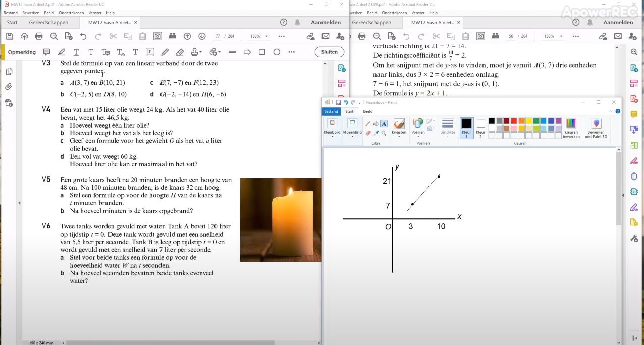Screen dimensions: 644x345
Task: Pick the Paint pencil tool
Action: click(368, 124)
